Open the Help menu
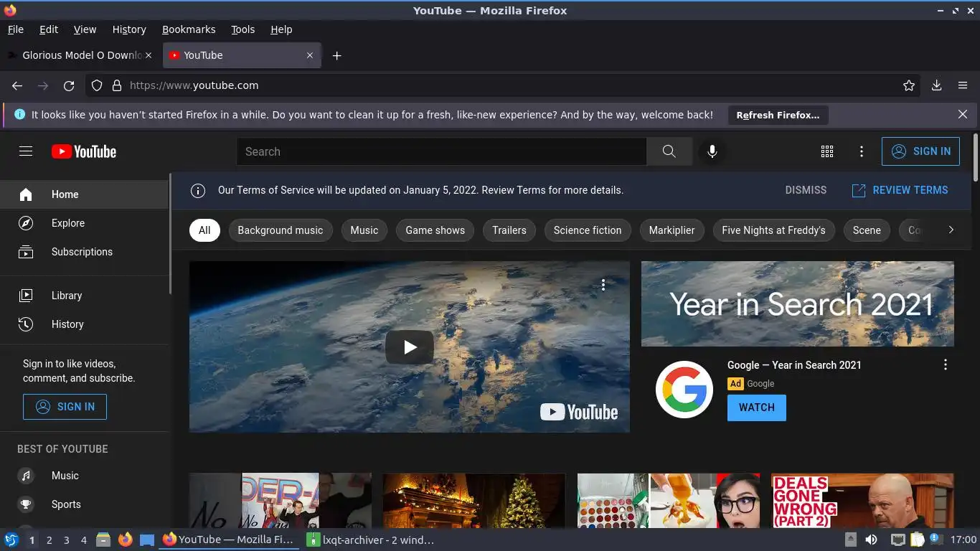980x551 pixels. pos(281,29)
